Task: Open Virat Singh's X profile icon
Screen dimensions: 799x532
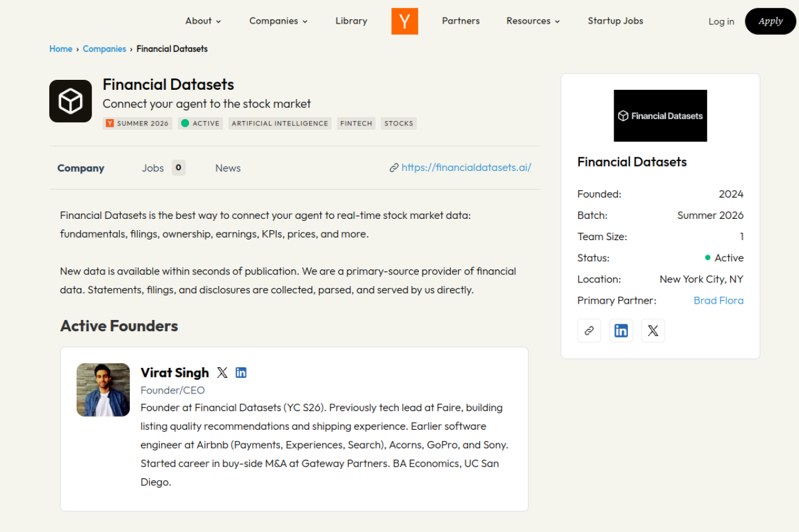Action: click(222, 373)
